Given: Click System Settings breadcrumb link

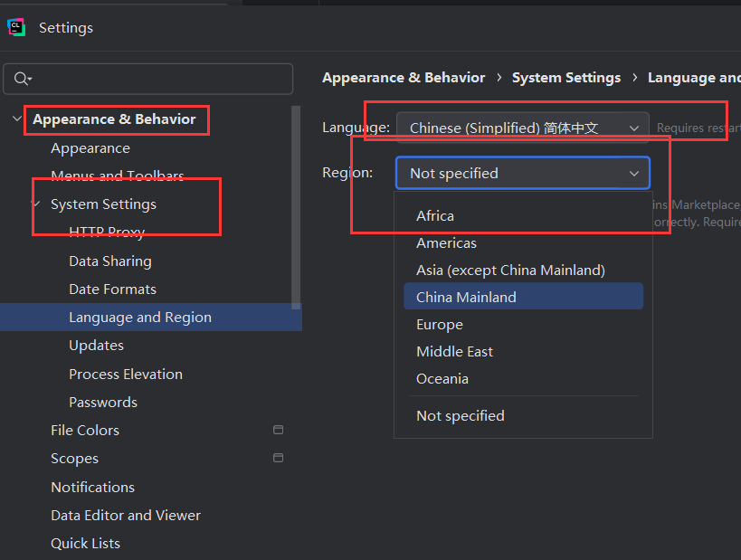Looking at the screenshot, I should point(566,78).
